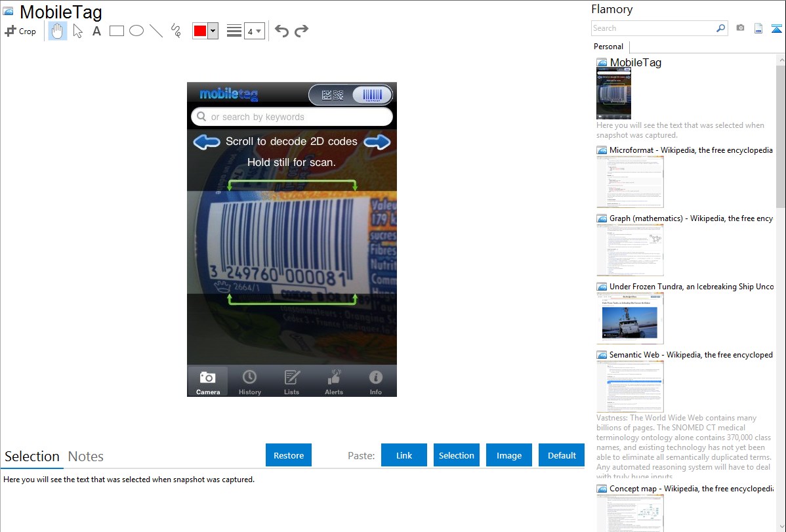786x532 pixels.
Task: Open the Under Frozen Tundra snapshot thumbnail
Action: point(630,318)
